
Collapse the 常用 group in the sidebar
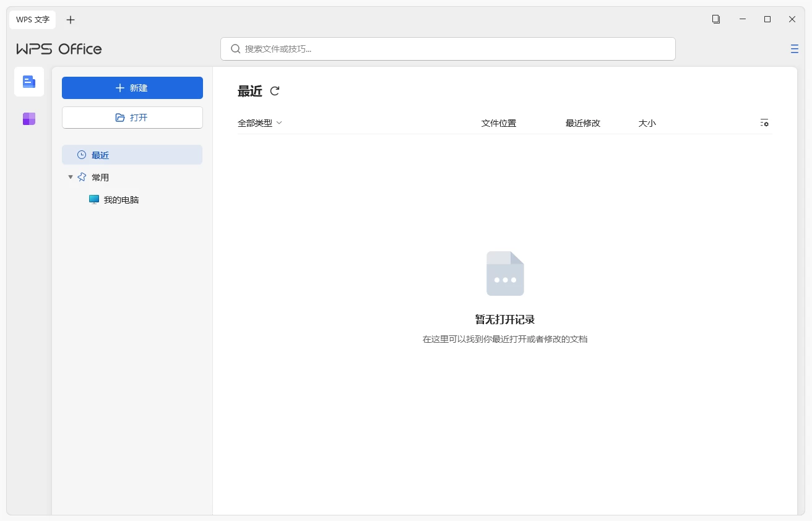point(70,177)
